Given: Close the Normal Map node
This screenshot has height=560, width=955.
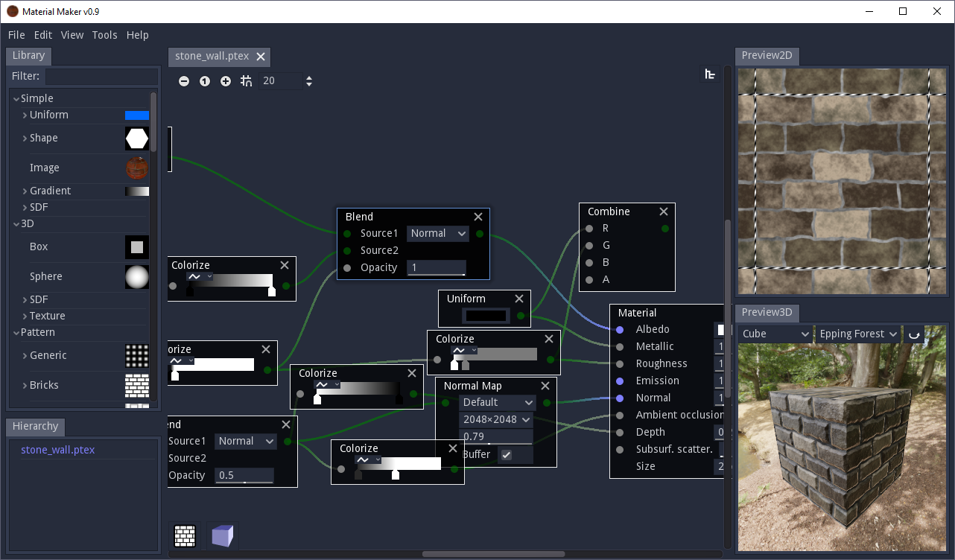Looking at the screenshot, I should point(545,386).
